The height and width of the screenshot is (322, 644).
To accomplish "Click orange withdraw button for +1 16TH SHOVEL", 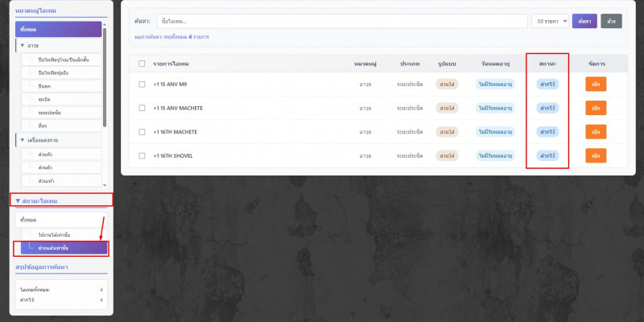I will (x=595, y=155).
